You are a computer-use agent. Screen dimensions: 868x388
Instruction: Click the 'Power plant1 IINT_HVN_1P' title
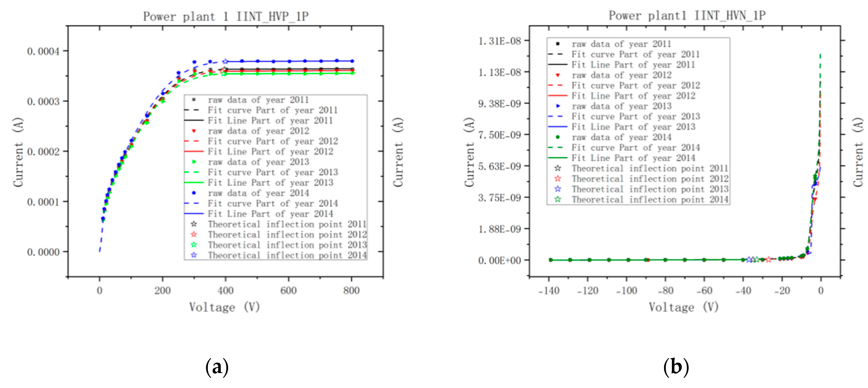point(687,15)
